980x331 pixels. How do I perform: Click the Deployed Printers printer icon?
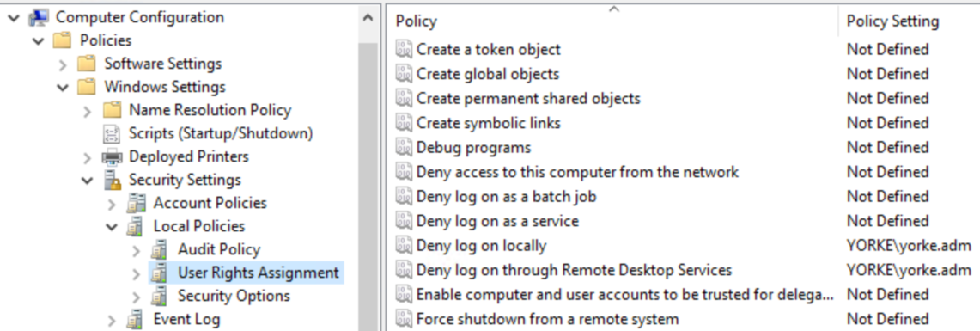coord(112,156)
